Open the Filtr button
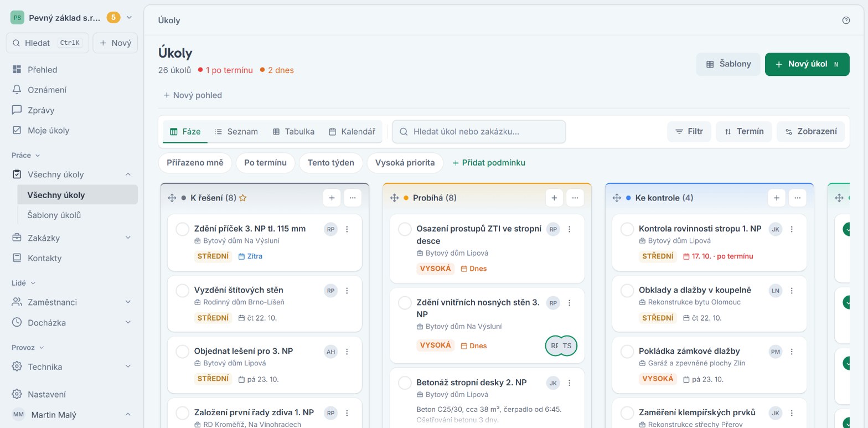The image size is (868, 428). point(689,132)
